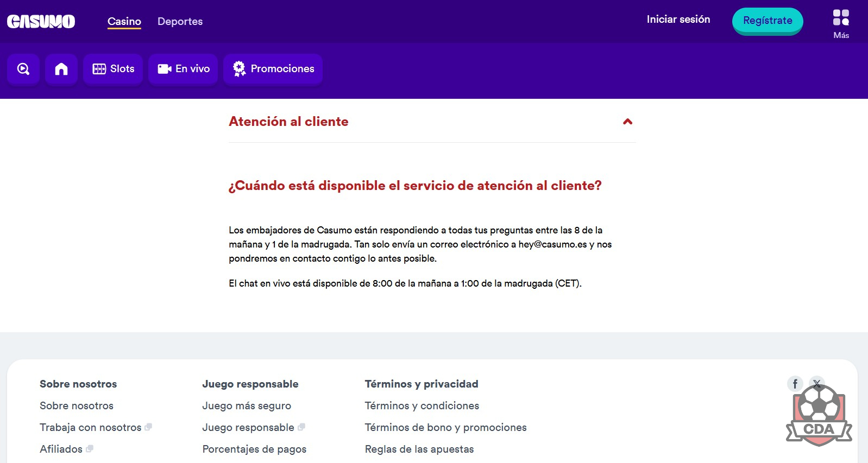Image resolution: width=868 pixels, height=463 pixels.
Task: Open the Slots category
Action: [x=113, y=69]
